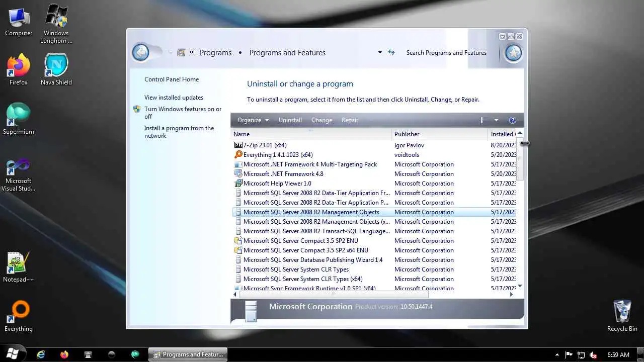Sort list by the Publisher column header
This screenshot has height=362, width=644.
[439, 134]
